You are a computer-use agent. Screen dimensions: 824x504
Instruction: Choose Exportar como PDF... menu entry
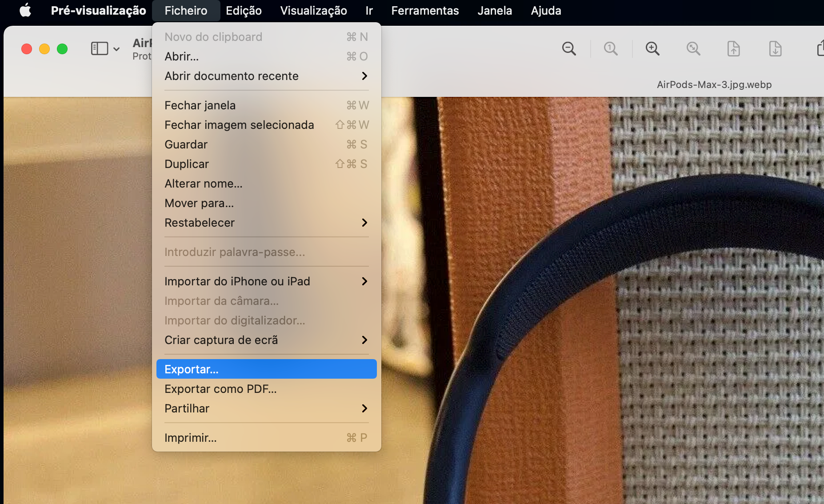click(266, 389)
